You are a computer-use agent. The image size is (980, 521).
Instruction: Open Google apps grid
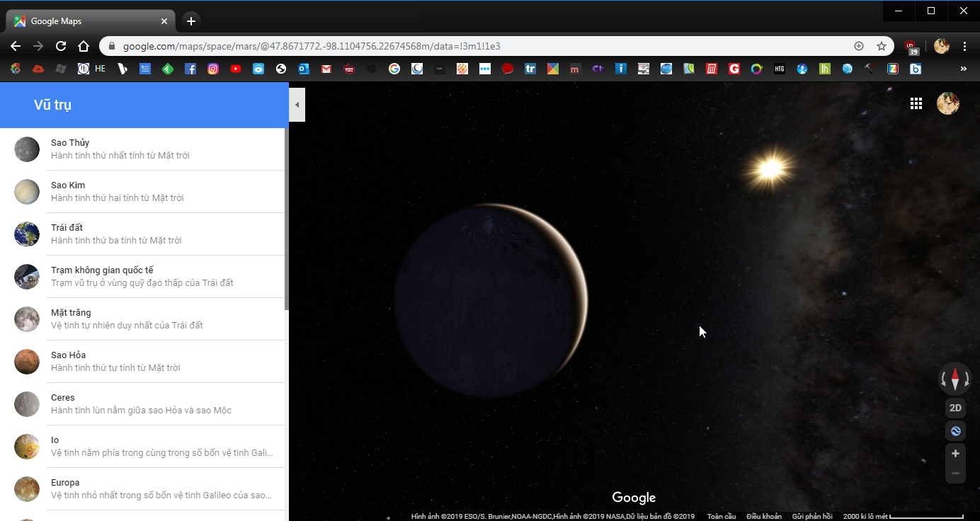point(916,103)
